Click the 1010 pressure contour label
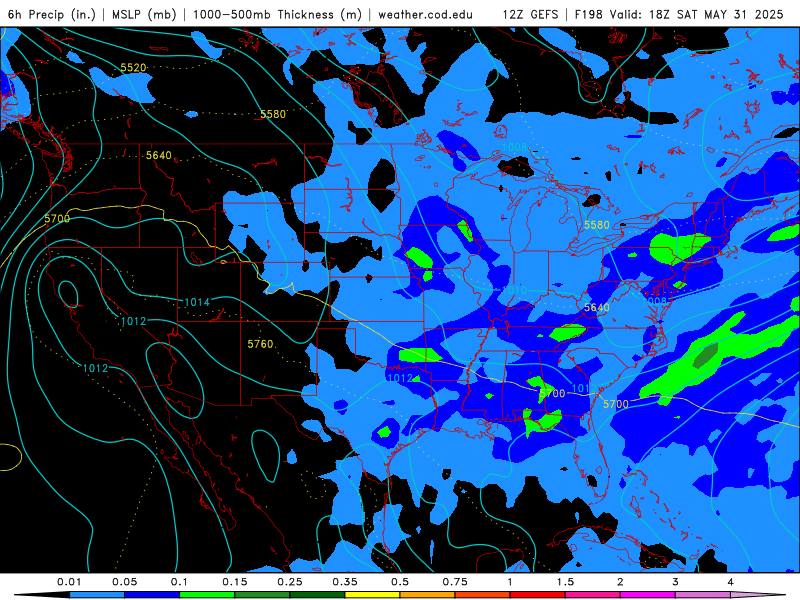 coord(514,290)
